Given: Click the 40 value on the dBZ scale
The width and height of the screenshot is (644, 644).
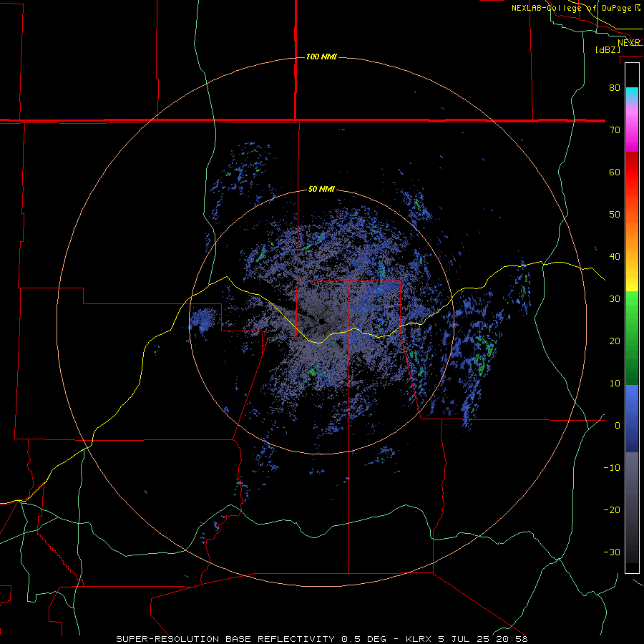Looking at the screenshot, I should point(615,257).
